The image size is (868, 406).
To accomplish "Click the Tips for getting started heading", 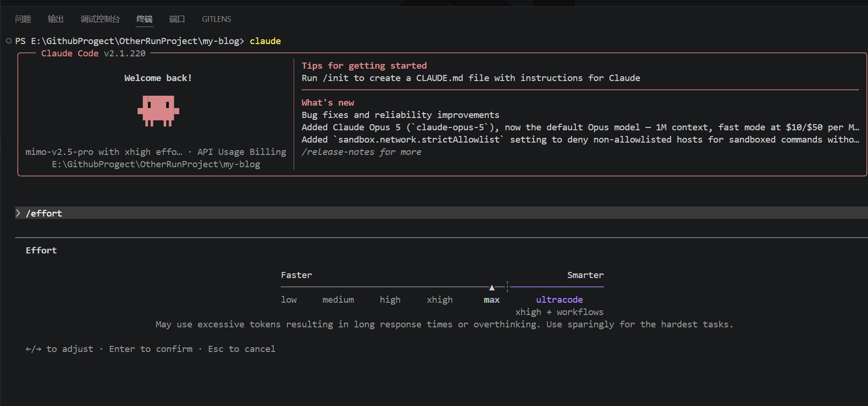I will 364,65.
